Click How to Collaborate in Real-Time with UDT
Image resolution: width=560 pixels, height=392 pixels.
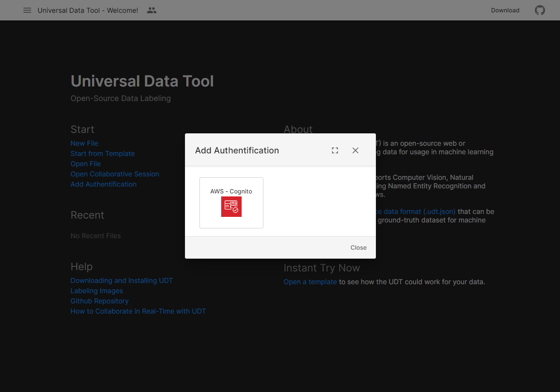pyautogui.click(x=138, y=311)
